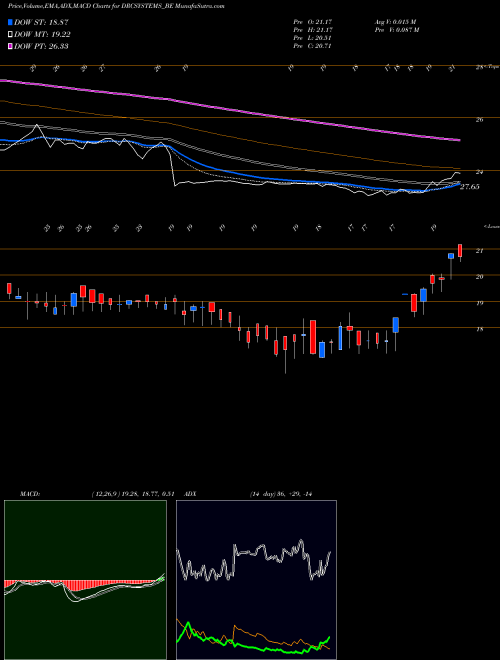Click the ADX values '(14 day) 36, +29, -14'
The image size is (500, 660).
click(x=281, y=494)
